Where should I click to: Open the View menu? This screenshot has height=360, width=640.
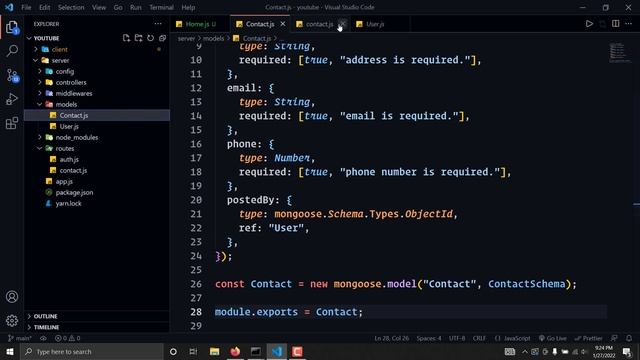pyautogui.click(x=99, y=7)
